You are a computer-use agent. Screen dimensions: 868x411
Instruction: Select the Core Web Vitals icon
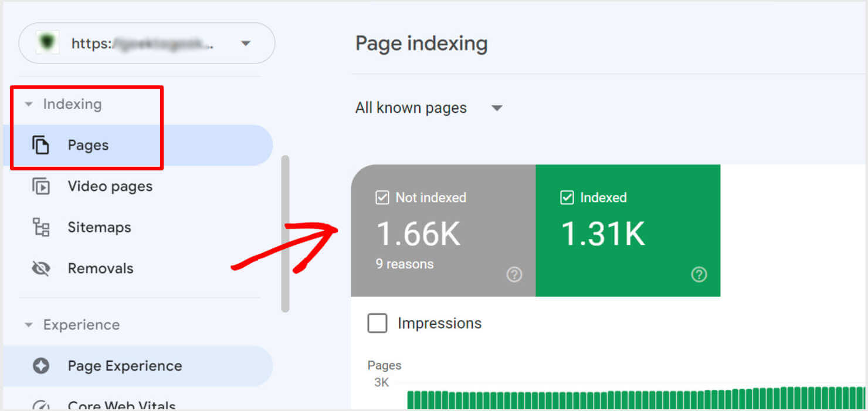pos(41,405)
